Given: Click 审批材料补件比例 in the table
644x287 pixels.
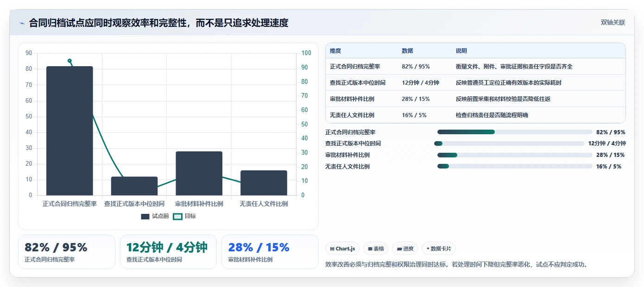Looking at the screenshot, I should click(x=352, y=99).
